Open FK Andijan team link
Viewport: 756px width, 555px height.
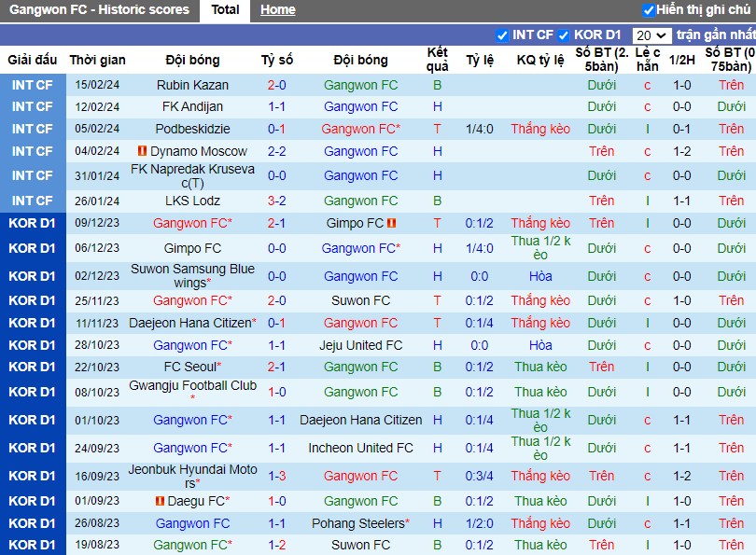pyautogui.click(x=192, y=106)
